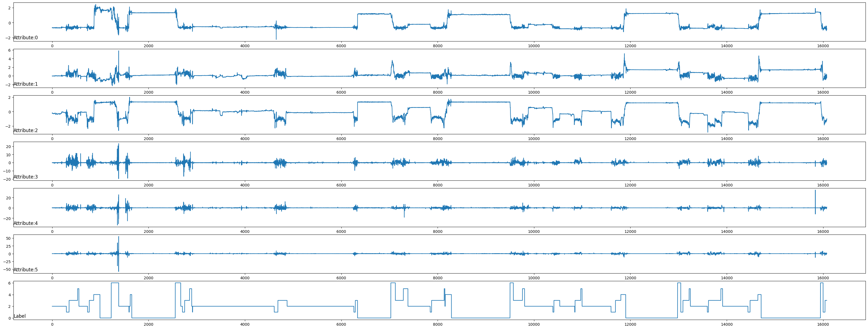
Task: Click y-axis tick 6 on the Label plot
Action: (10, 283)
